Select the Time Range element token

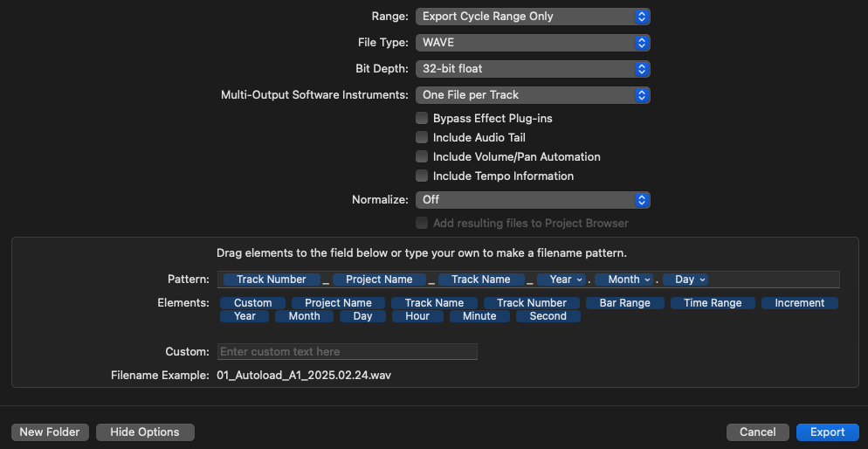coord(713,303)
